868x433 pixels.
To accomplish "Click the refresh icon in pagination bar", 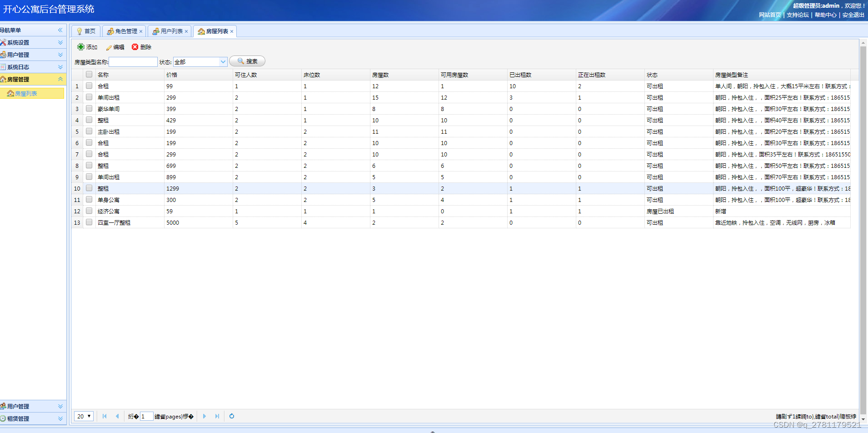I will tap(232, 416).
